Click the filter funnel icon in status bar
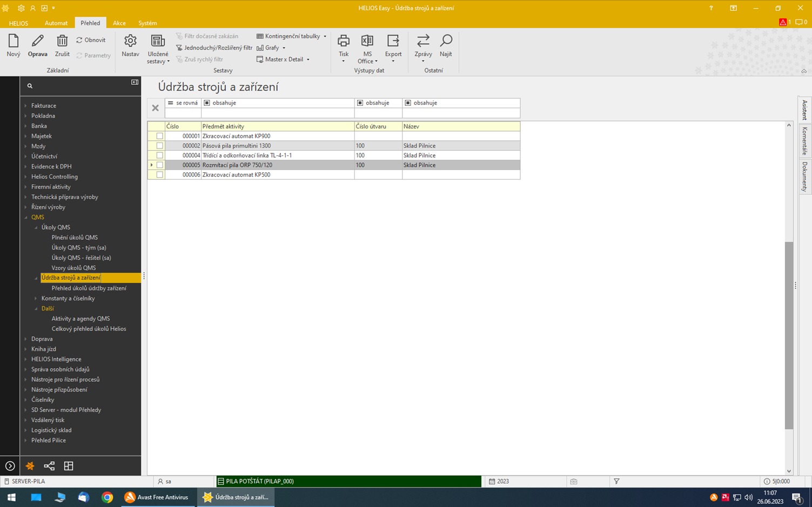Screen dimensions: 812x507 point(616,481)
